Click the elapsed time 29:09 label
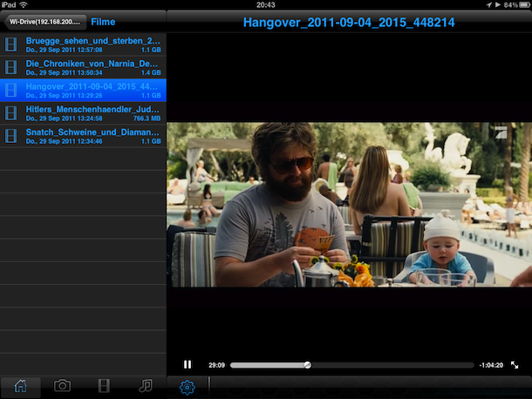532x399 pixels. [x=216, y=365]
